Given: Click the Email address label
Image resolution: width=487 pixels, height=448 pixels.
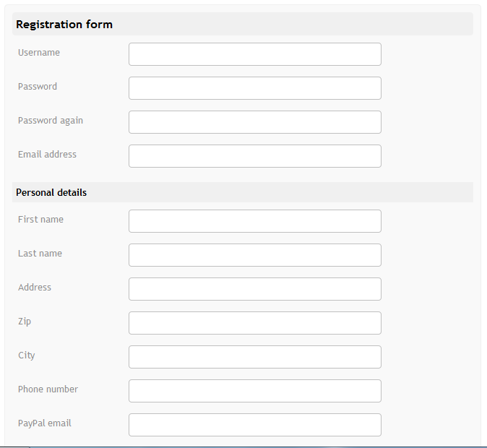Looking at the screenshot, I should (x=47, y=155).
